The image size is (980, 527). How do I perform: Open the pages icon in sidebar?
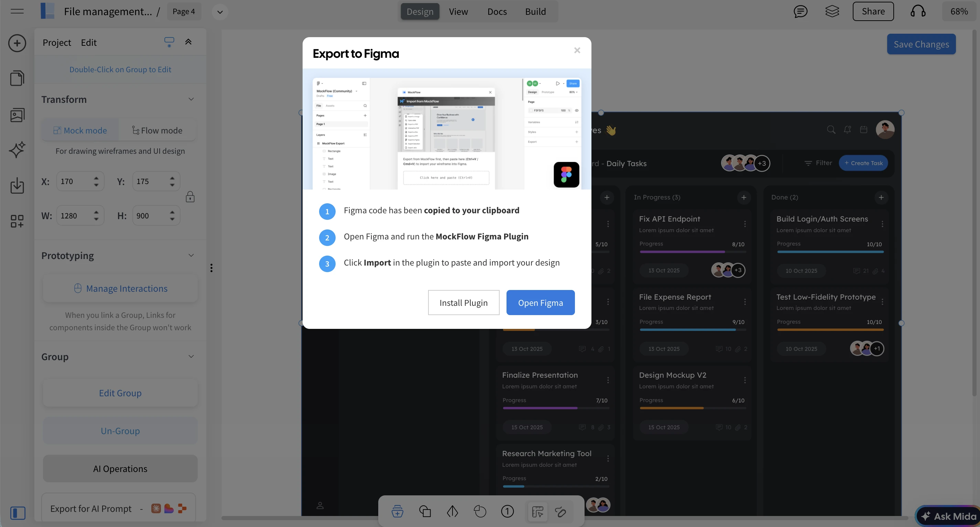(17, 78)
